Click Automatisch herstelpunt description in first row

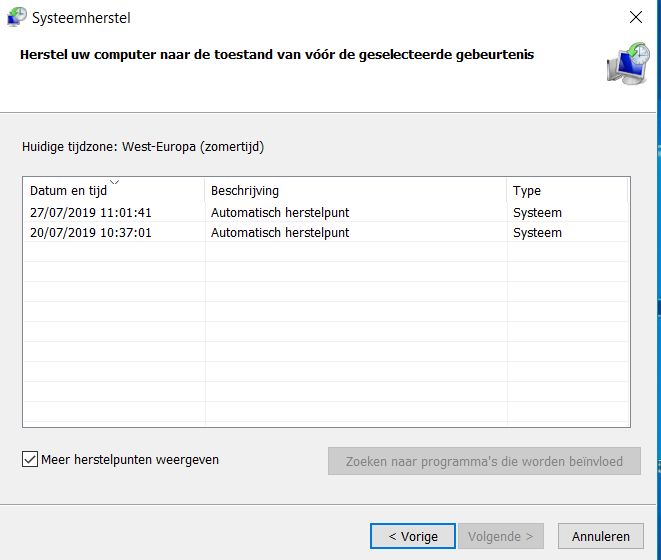tap(280, 213)
